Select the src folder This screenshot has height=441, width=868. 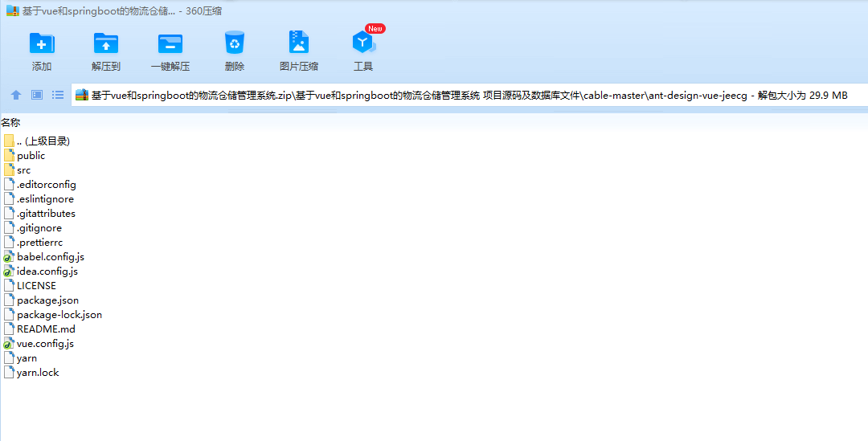(17, 169)
